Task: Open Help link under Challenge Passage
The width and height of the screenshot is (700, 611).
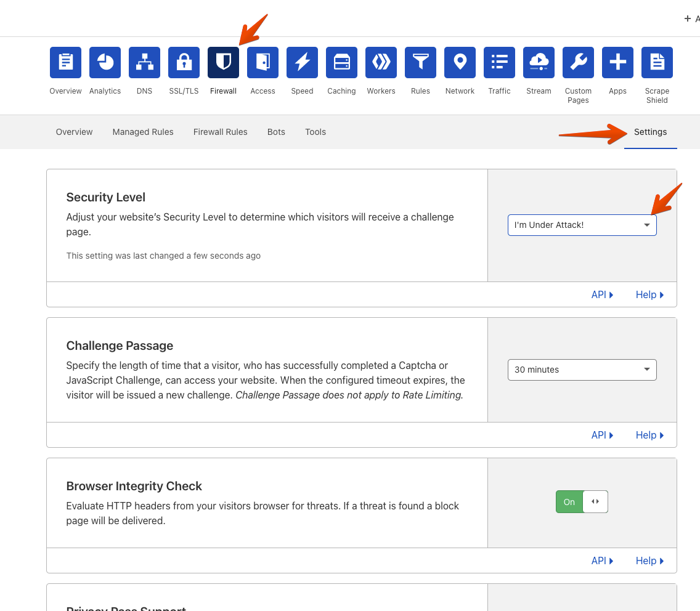Action: coord(649,435)
